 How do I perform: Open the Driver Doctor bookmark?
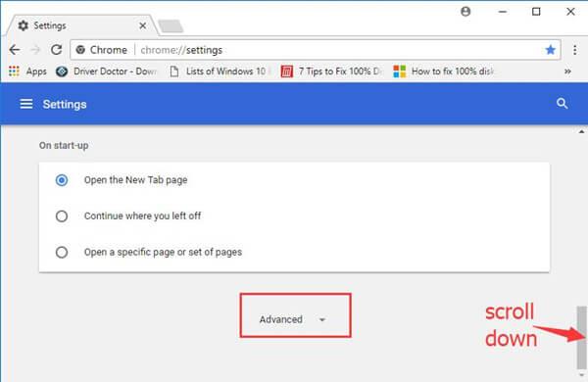click(x=107, y=72)
